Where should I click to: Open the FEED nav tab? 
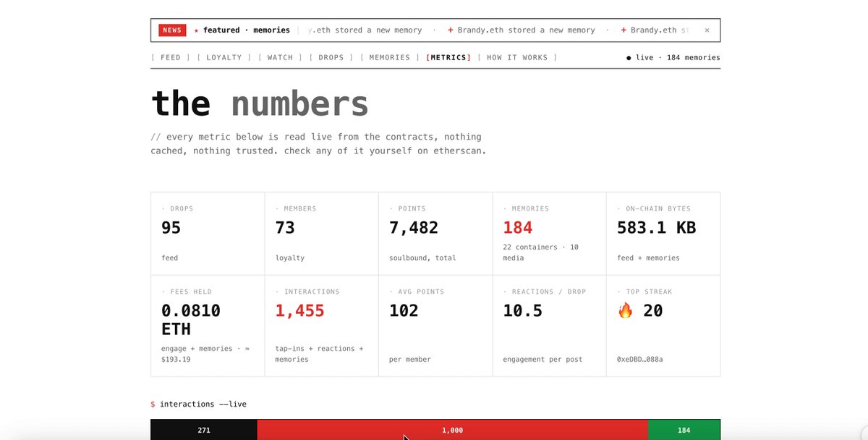[171, 57]
